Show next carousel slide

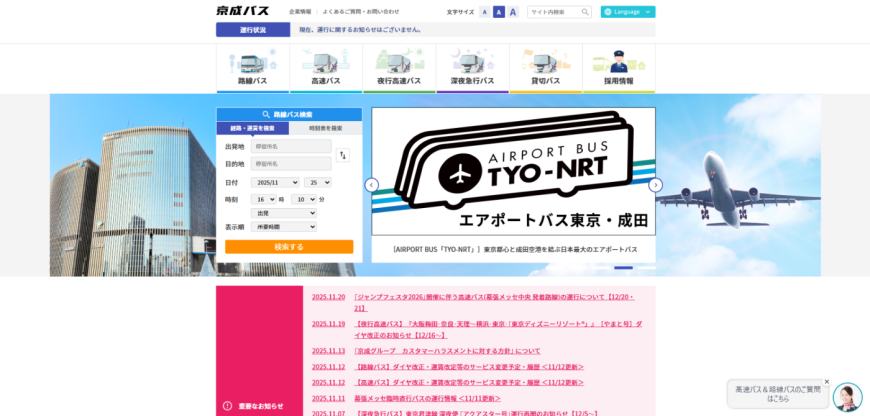pos(655,185)
